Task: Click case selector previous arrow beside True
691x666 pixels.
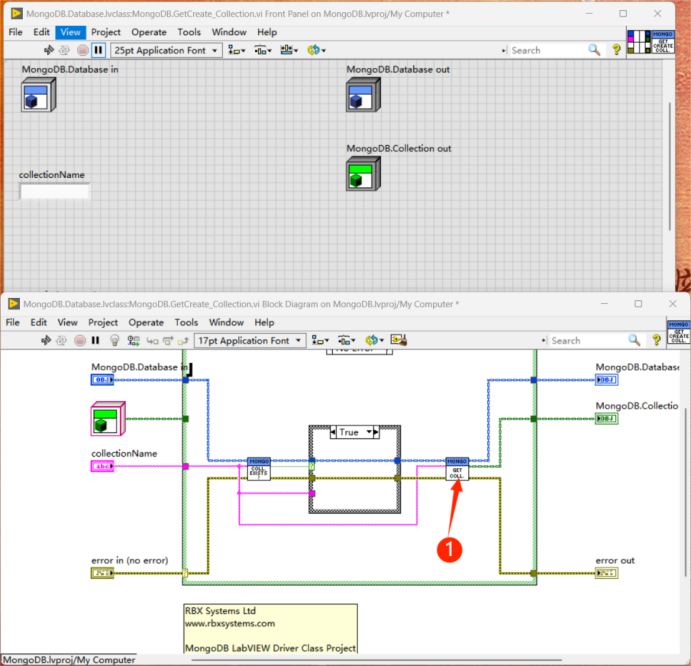Action: [x=334, y=432]
